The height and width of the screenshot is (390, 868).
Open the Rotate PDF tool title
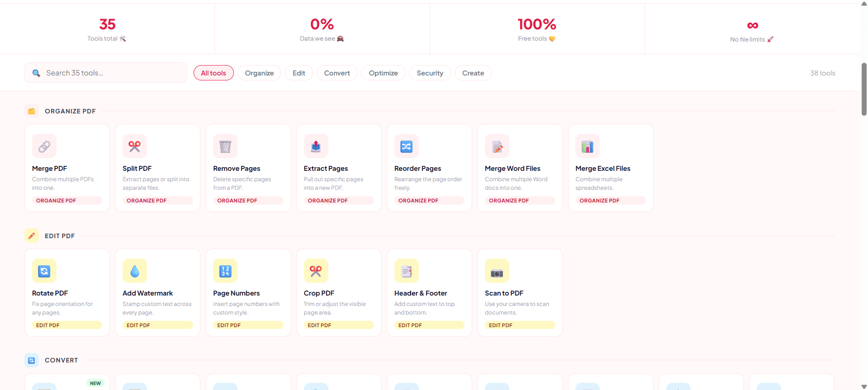point(50,293)
